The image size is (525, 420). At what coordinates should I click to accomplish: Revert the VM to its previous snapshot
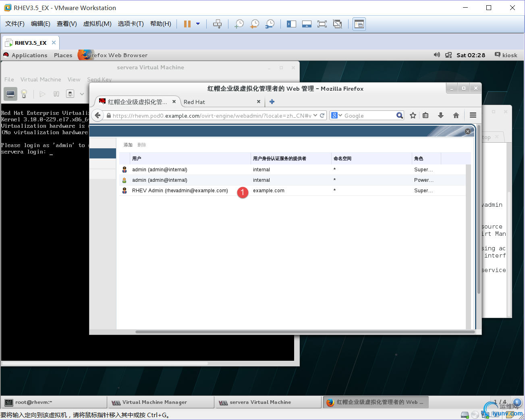255,24
